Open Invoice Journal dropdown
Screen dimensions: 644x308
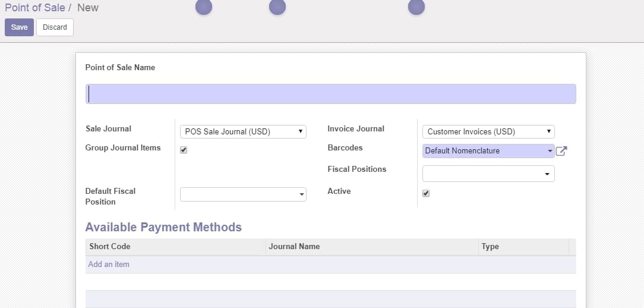488,131
